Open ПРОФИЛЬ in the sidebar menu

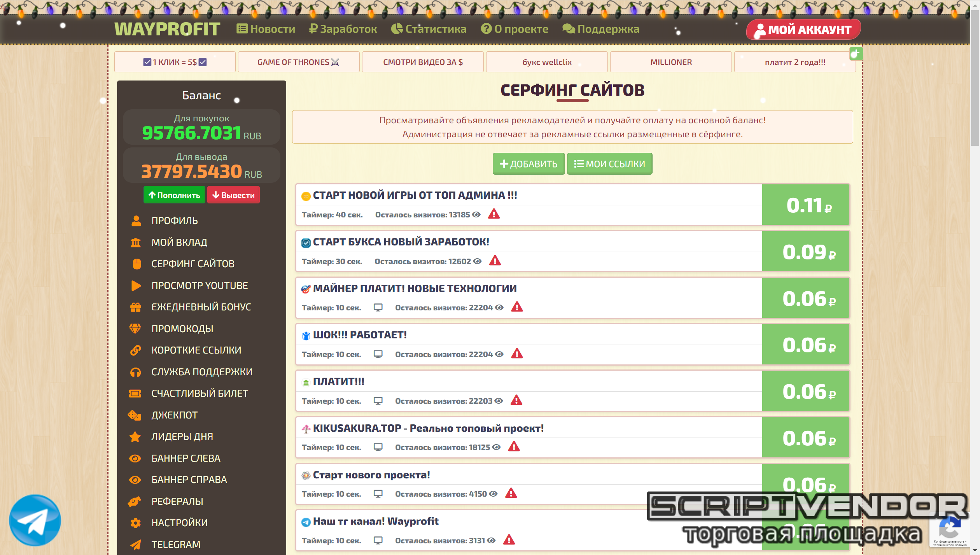coord(175,221)
